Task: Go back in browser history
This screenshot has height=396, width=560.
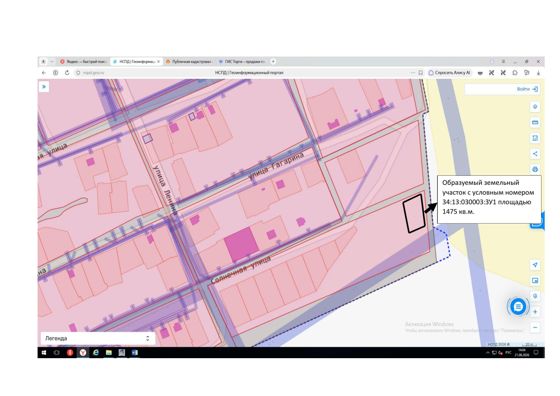Action: (44, 72)
